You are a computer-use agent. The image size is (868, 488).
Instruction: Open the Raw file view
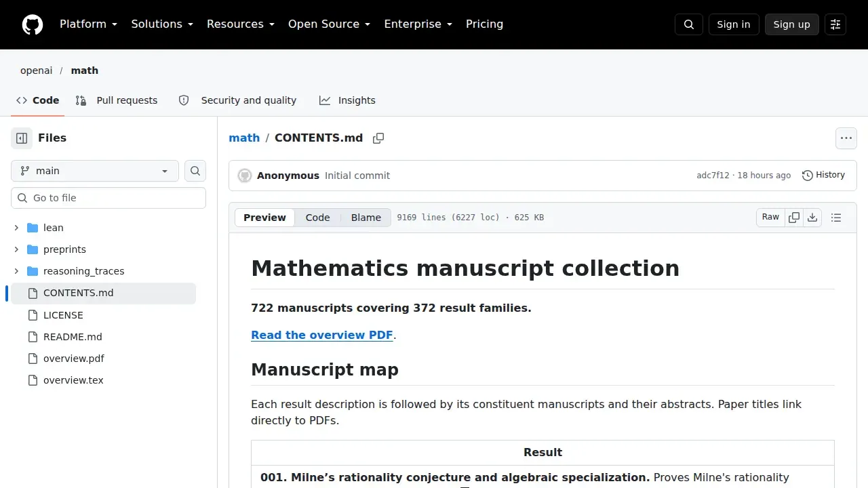770,218
